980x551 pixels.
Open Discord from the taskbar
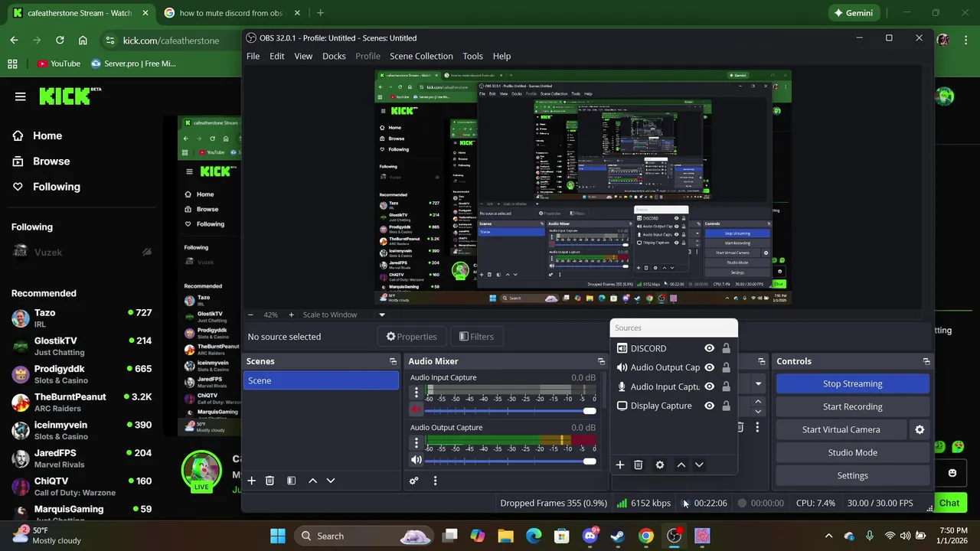click(x=590, y=536)
